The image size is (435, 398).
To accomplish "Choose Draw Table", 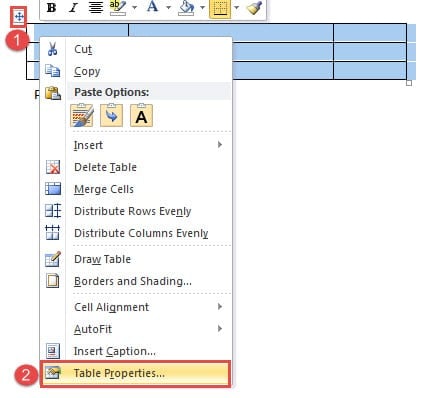I will pyautogui.click(x=136, y=259).
